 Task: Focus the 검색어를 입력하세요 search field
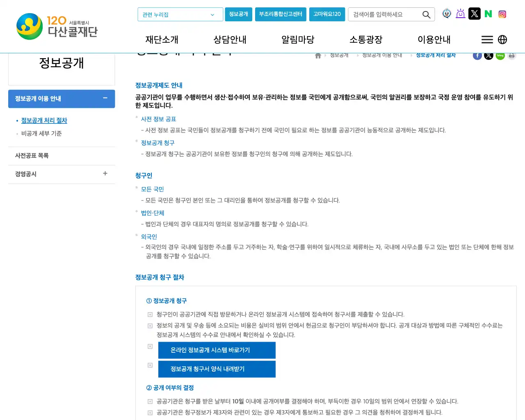tap(385, 15)
